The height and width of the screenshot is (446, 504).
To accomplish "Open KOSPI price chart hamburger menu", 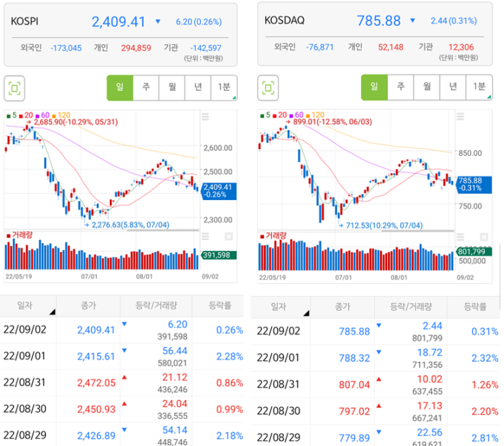I will 206,117.
